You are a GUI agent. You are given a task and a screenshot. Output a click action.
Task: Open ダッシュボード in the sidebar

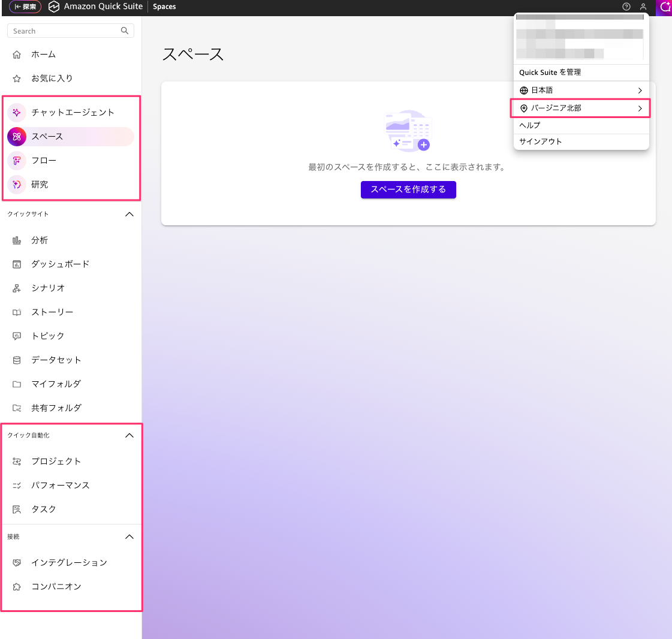click(60, 264)
